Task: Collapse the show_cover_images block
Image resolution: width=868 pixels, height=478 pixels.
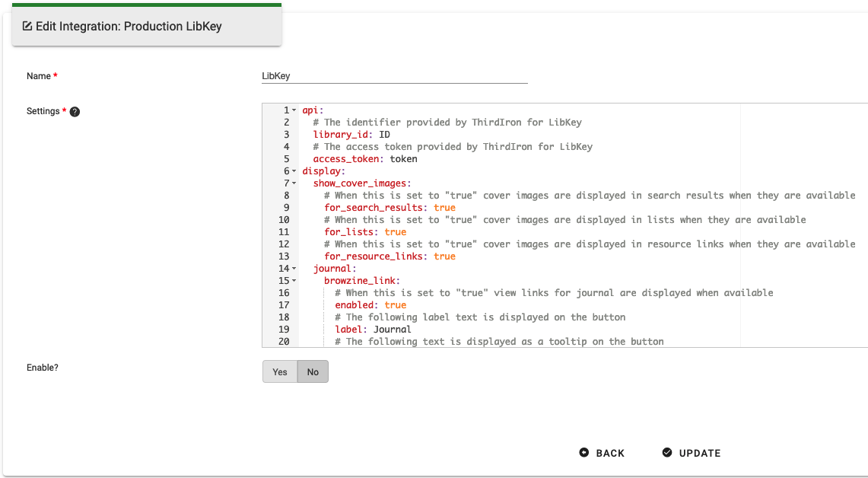Action: [294, 183]
